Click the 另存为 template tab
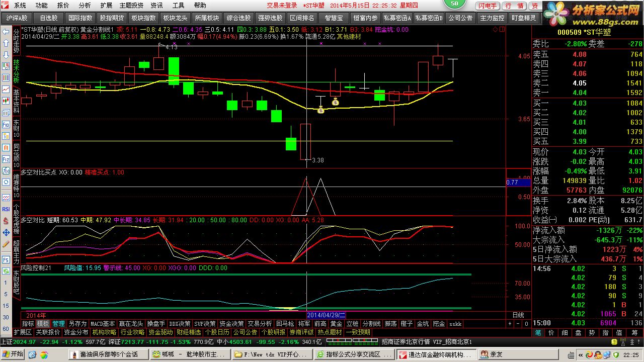The height and width of the screenshot is (362, 644). tap(77, 324)
